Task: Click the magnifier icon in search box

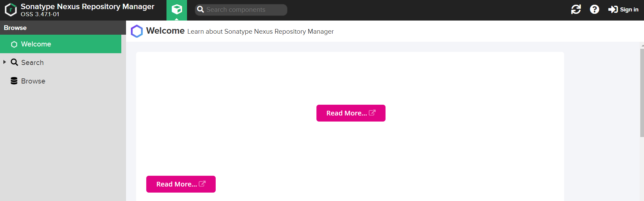Action: tap(201, 9)
